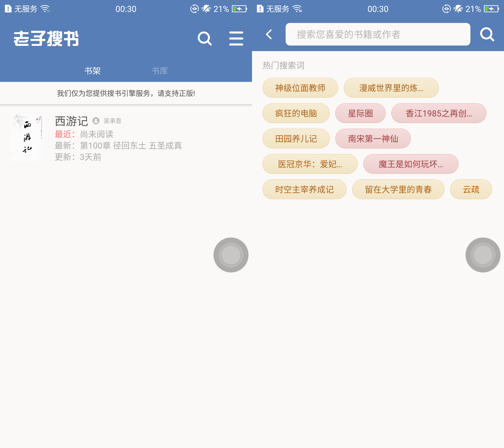Select the 云疏 search tag
This screenshot has height=448, width=504.
pyautogui.click(x=471, y=189)
